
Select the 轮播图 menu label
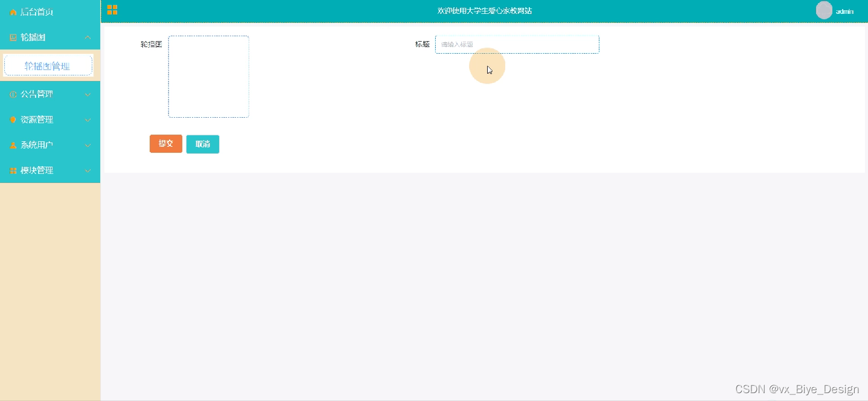coord(33,37)
